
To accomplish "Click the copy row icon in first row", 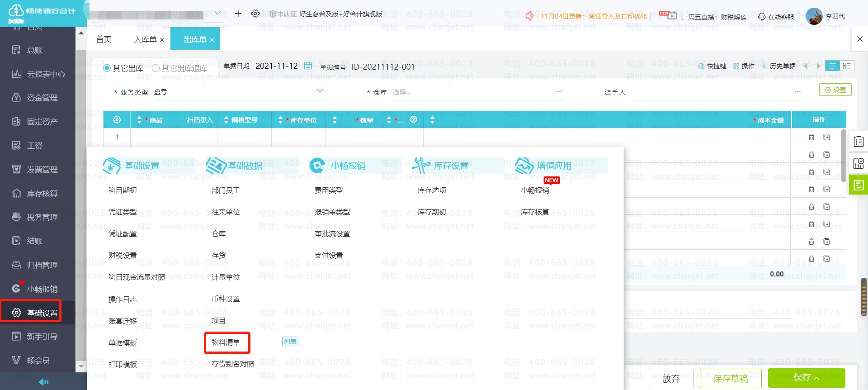I will point(826,137).
